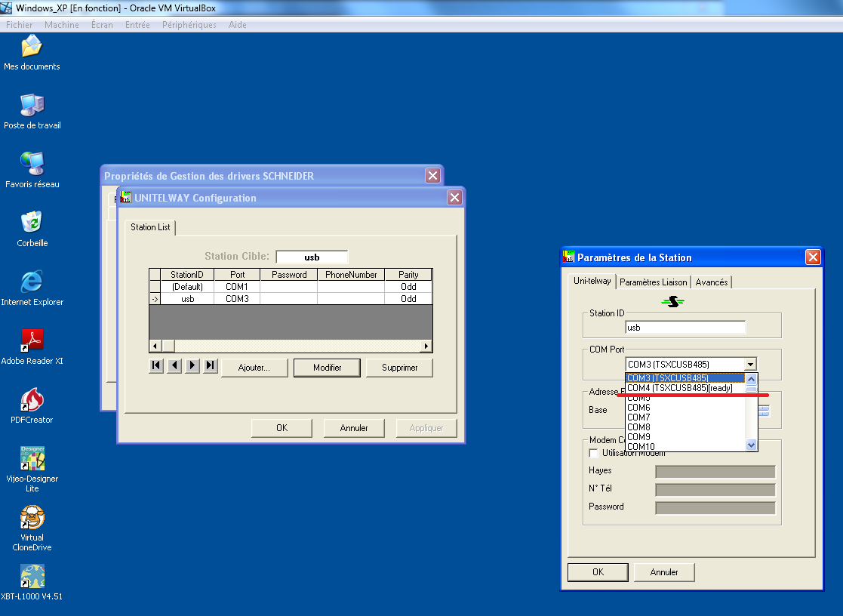
Task: Jump to last station record button
Action: pyautogui.click(x=211, y=366)
